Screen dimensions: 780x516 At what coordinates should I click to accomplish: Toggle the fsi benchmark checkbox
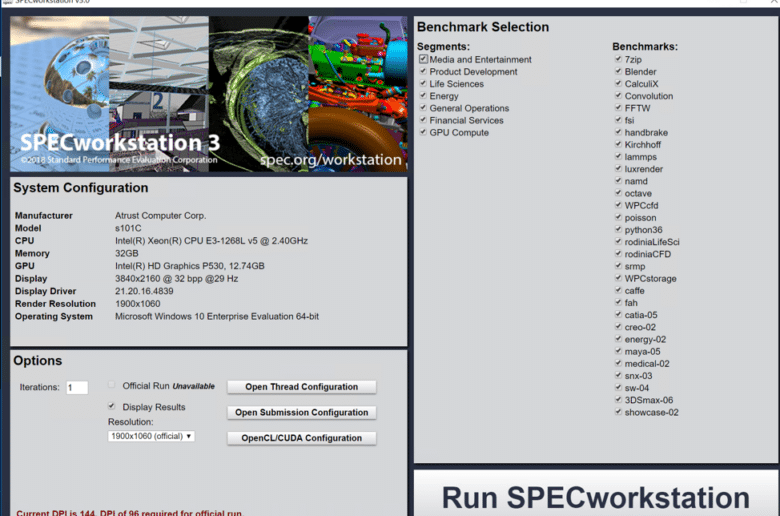[618, 119]
